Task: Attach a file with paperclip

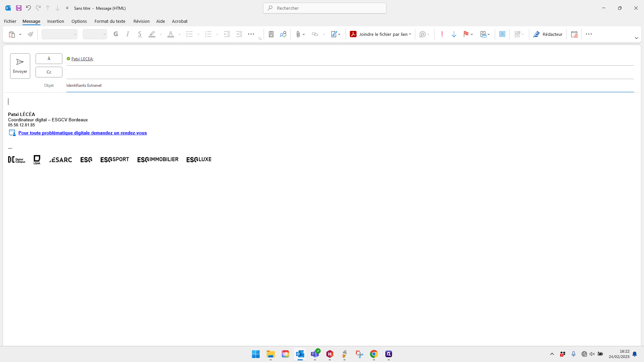Action: pos(298,34)
